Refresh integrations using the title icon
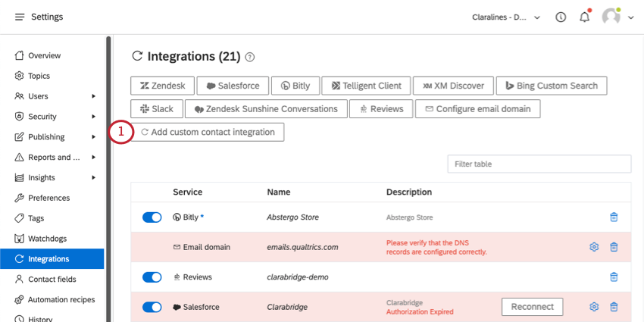This screenshot has width=644, height=322. 137,56
